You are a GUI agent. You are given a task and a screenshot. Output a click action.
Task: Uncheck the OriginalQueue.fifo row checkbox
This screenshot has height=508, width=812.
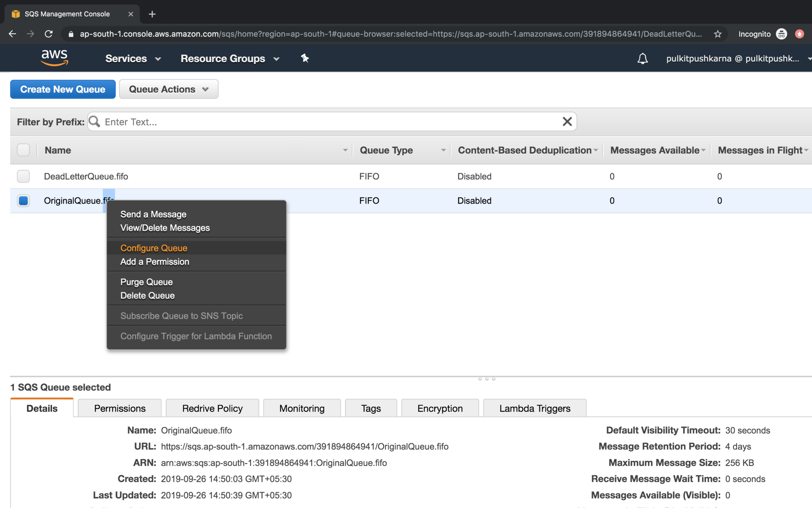(x=23, y=201)
